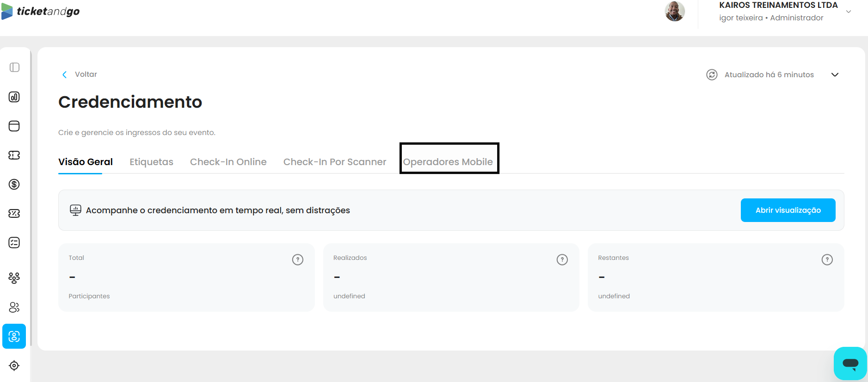Switch to the Check-In Por Scanner tab

pyautogui.click(x=335, y=162)
